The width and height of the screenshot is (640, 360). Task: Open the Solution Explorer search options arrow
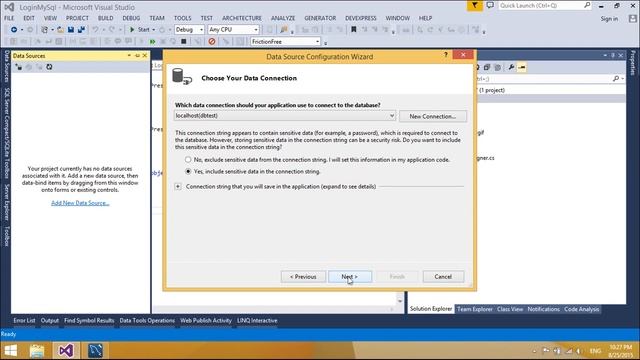(623, 78)
